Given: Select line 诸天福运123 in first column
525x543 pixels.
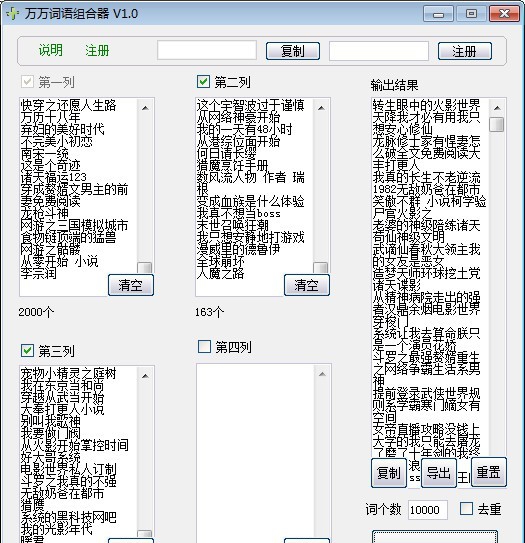Looking at the screenshot, I should pos(53,177).
